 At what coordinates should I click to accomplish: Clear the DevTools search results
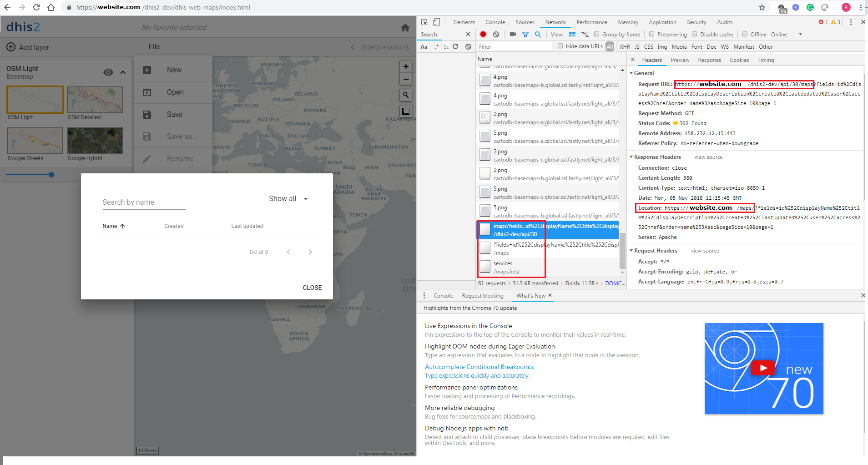[x=468, y=46]
